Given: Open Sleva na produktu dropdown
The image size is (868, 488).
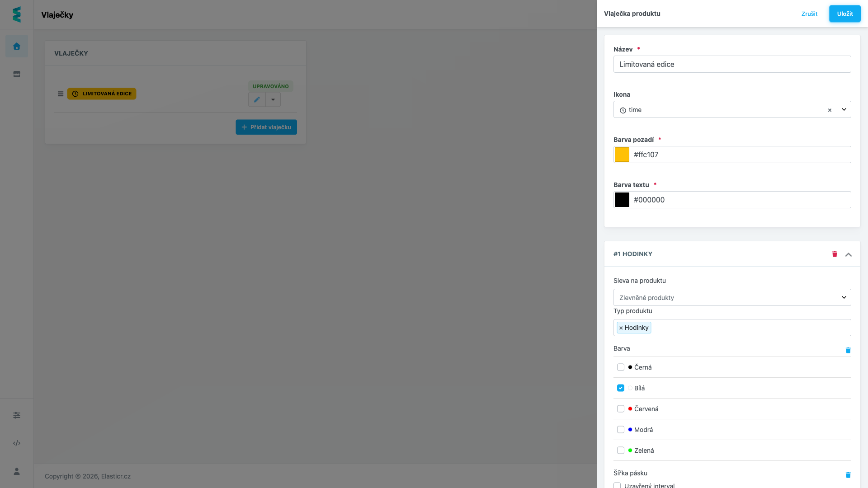Looking at the screenshot, I should pyautogui.click(x=732, y=297).
